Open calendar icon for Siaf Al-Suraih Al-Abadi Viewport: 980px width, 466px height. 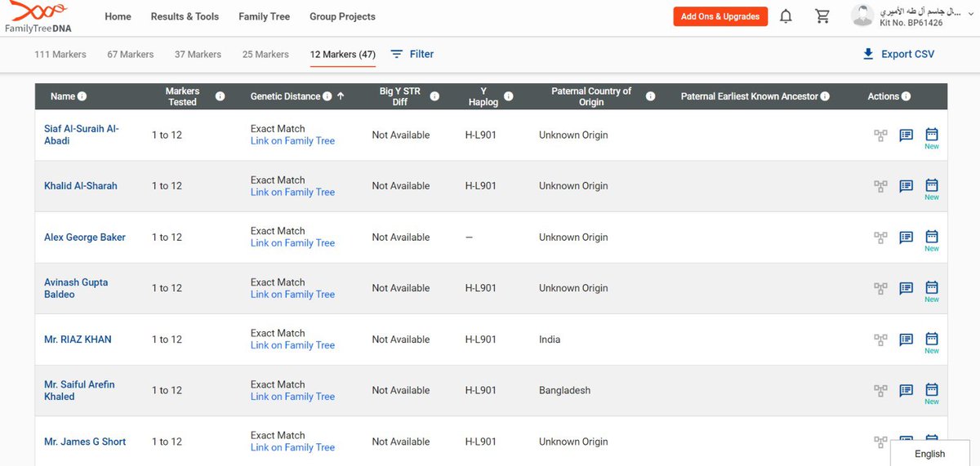point(932,135)
